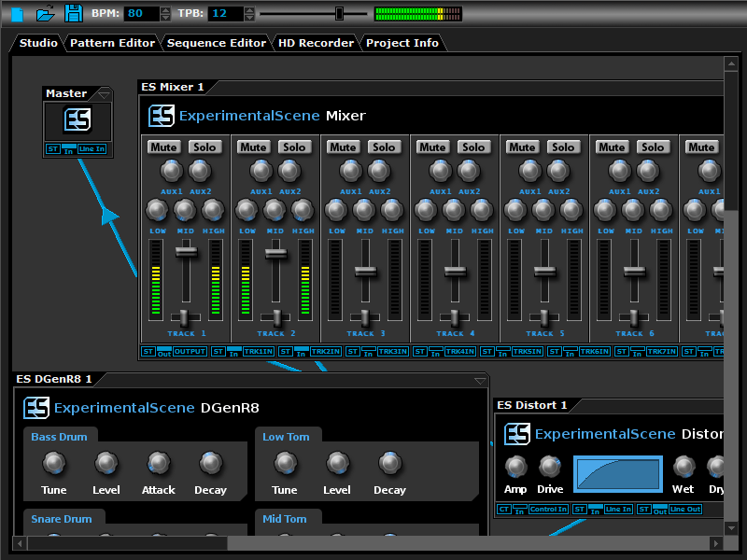The width and height of the screenshot is (747, 560).
Task: Click the ES logo on the Mixer header
Action: point(161,116)
